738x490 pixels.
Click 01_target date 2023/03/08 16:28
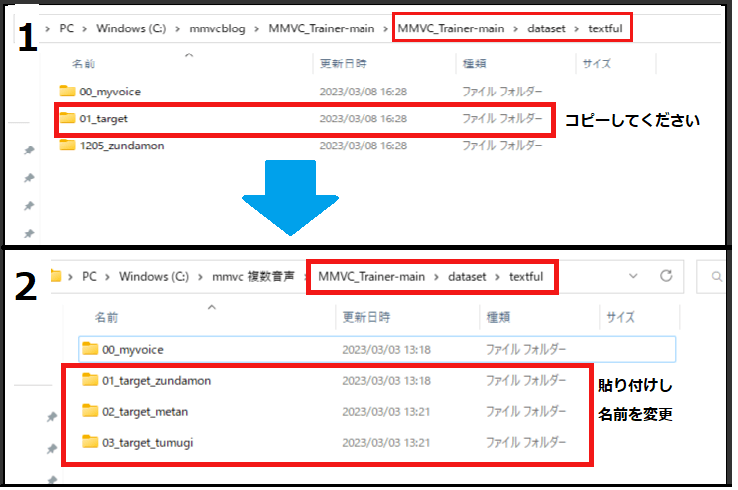tap(363, 119)
